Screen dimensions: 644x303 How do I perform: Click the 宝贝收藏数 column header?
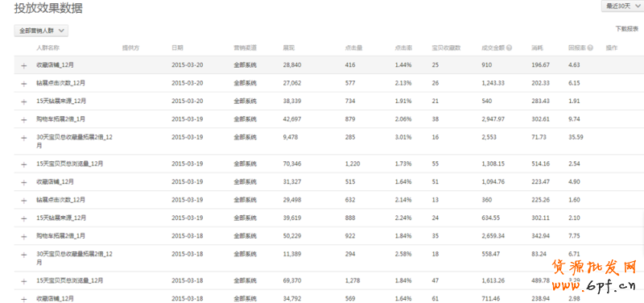point(446,48)
